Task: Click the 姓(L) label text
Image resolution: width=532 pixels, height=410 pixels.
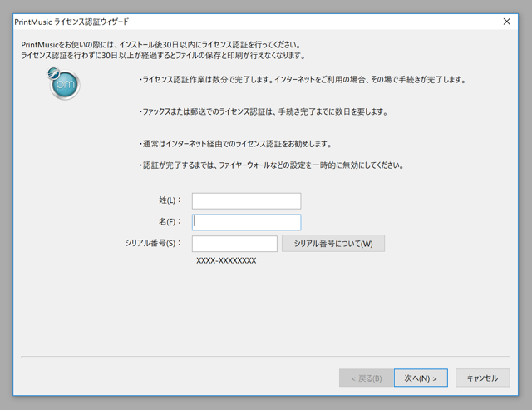Action: coord(170,200)
